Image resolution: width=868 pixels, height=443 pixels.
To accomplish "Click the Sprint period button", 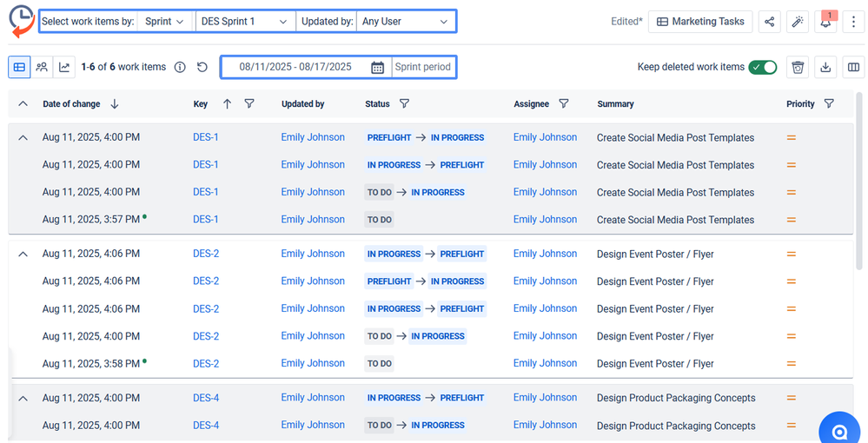I will click(x=423, y=67).
